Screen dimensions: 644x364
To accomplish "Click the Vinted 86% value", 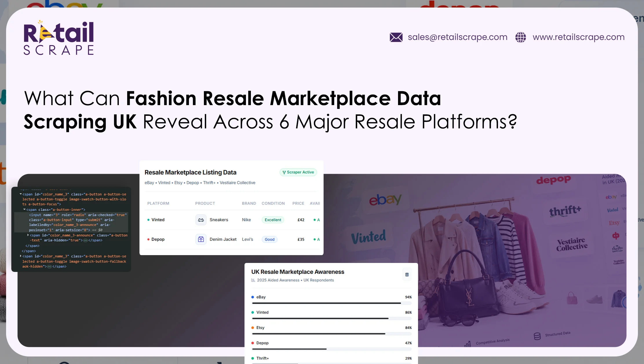I will [408, 312].
